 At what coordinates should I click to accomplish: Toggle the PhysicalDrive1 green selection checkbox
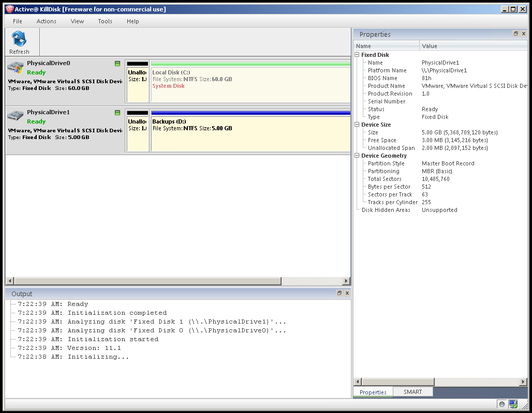click(117, 113)
